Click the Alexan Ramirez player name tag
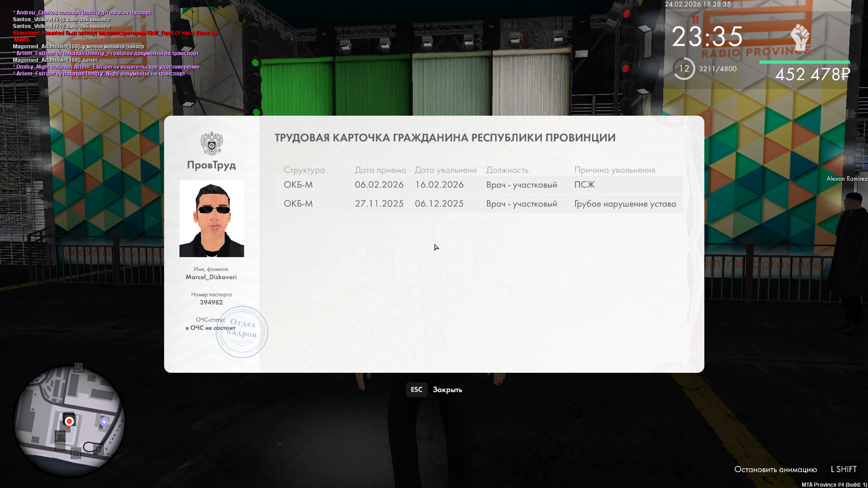The height and width of the screenshot is (488, 868). tap(847, 178)
